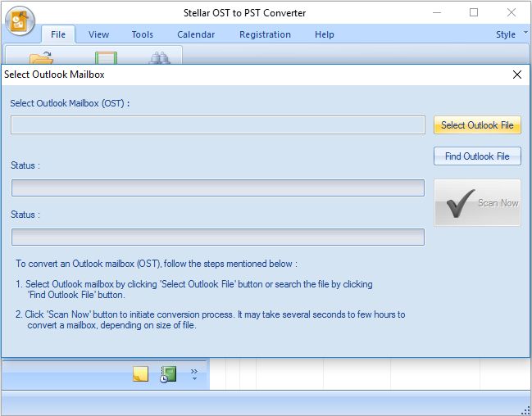Open the View tab

[x=98, y=34]
